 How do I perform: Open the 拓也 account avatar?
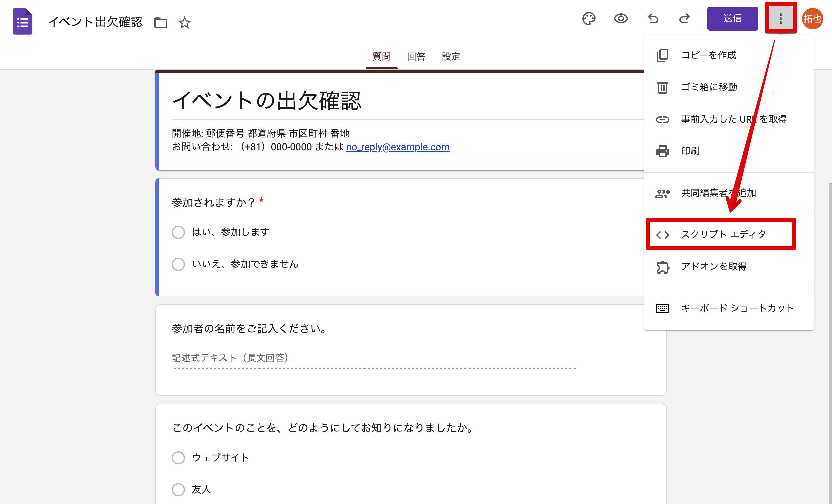pyautogui.click(x=813, y=19)
